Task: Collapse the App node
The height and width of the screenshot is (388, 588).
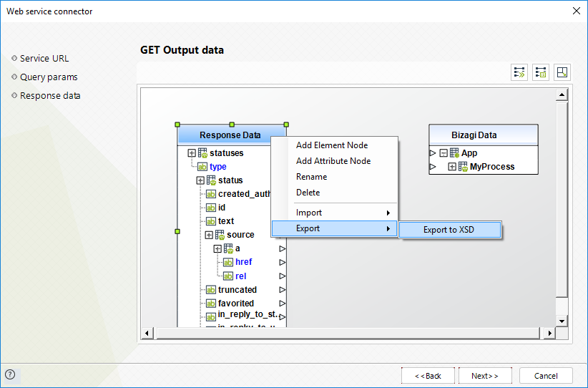Action: pyautogui.click(x=444, y=153)
